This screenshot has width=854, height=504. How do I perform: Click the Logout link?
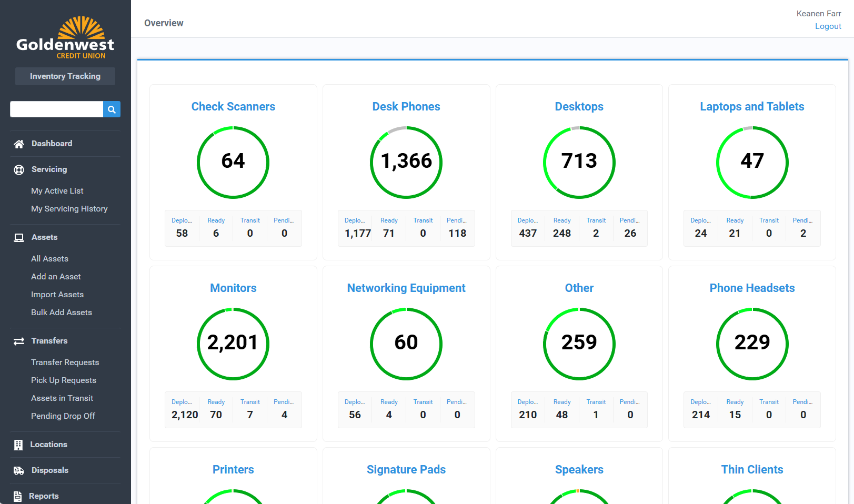pos(828,26)
